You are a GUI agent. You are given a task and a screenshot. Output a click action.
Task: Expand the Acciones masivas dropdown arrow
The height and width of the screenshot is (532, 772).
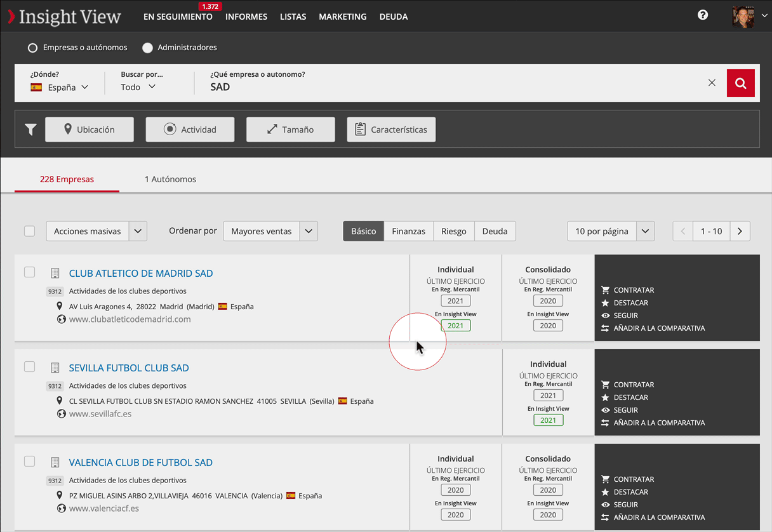(138, 231)
